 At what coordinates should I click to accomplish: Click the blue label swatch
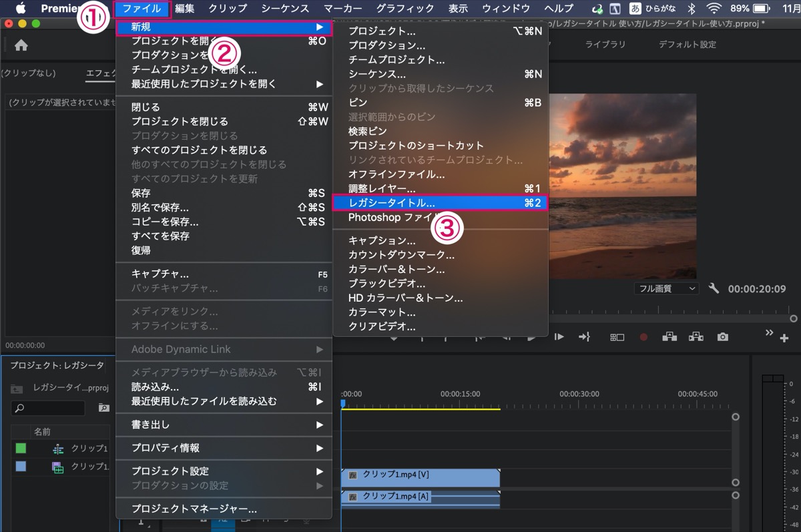21,467
